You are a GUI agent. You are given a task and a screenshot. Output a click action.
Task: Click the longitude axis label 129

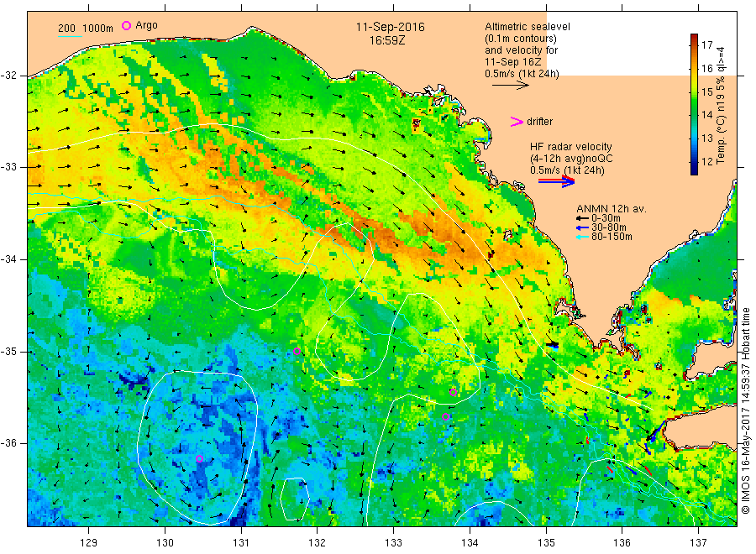[89, 543]
